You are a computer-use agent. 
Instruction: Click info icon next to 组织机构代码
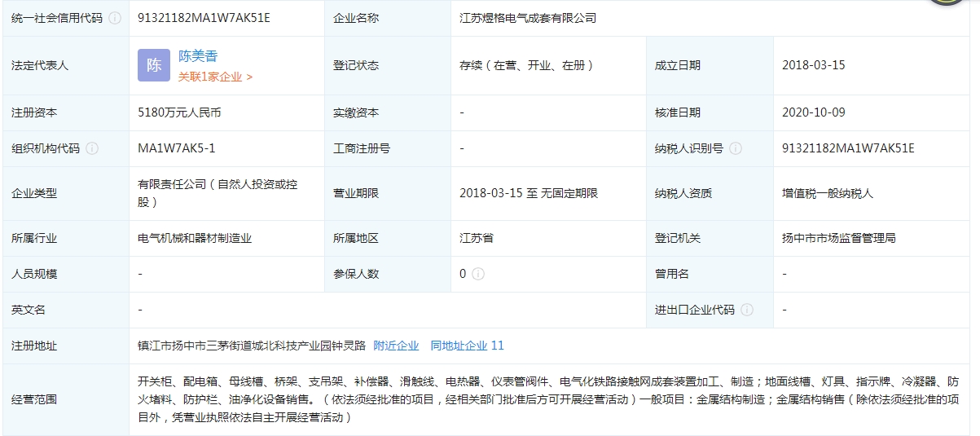[92, 148]
